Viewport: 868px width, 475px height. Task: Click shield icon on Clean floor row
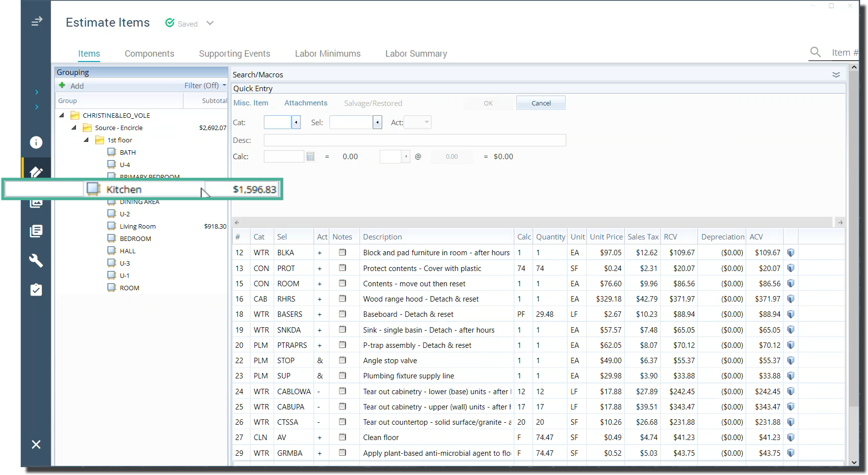click(791, 437)
